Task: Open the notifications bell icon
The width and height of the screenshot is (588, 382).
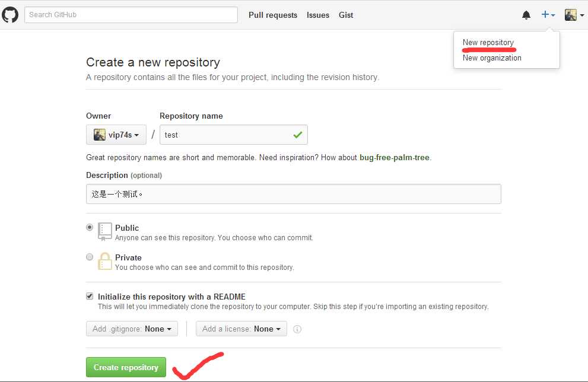Action: click(526, 15)
